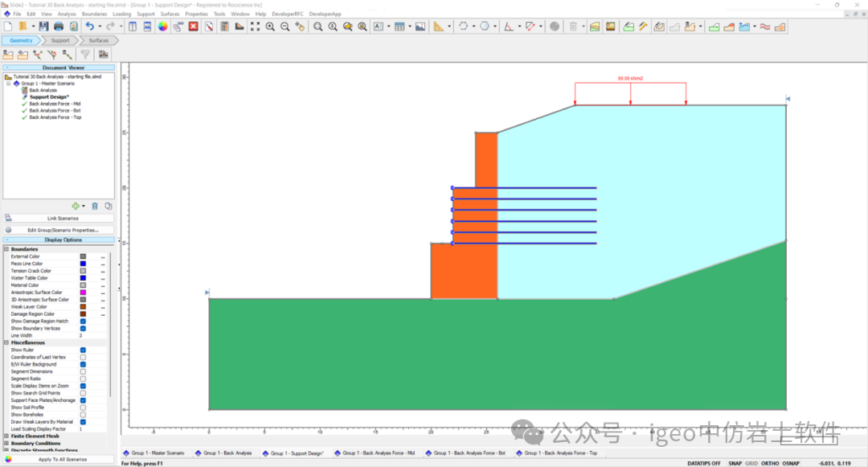Click the Pan hand tool icon

(300, 27)
